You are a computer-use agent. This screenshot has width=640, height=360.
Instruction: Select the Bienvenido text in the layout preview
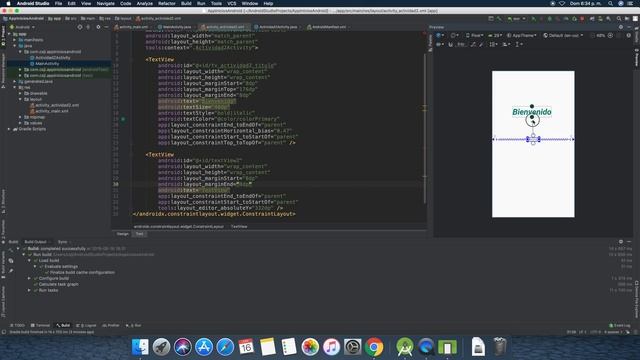pyautogui.click(x=532, y=112)
